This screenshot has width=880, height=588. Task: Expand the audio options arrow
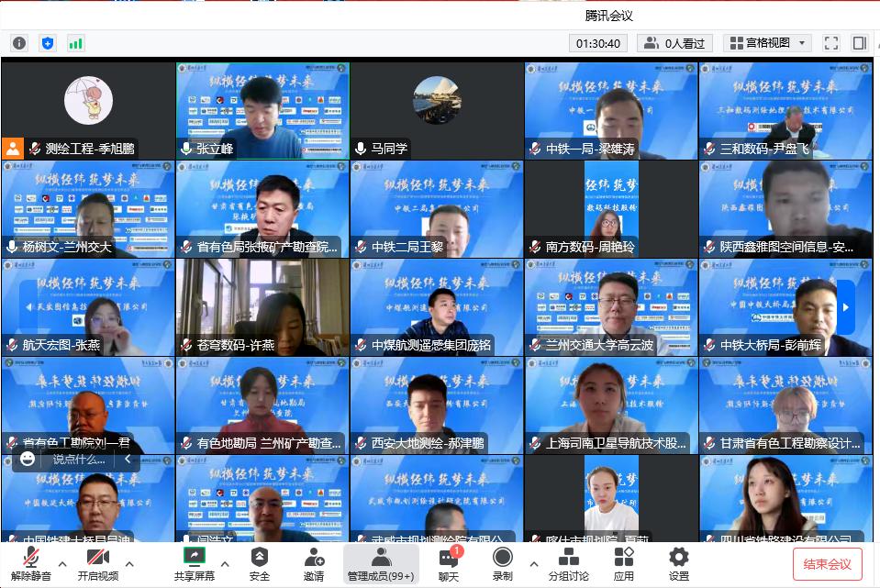click(x=62, y=563)
